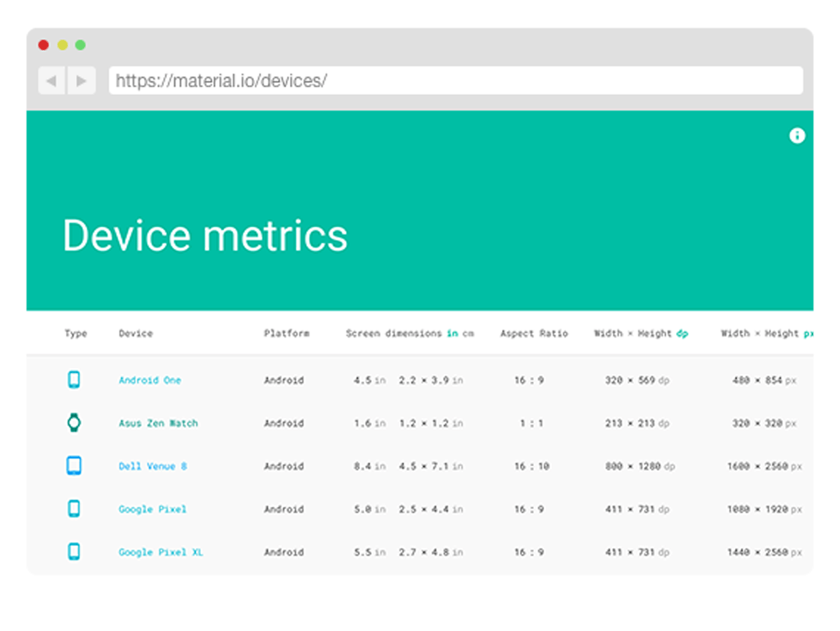Click '2.7 × 4.8 in' dimensions cell
840x631 pixels.
click(x=431, y=552)
